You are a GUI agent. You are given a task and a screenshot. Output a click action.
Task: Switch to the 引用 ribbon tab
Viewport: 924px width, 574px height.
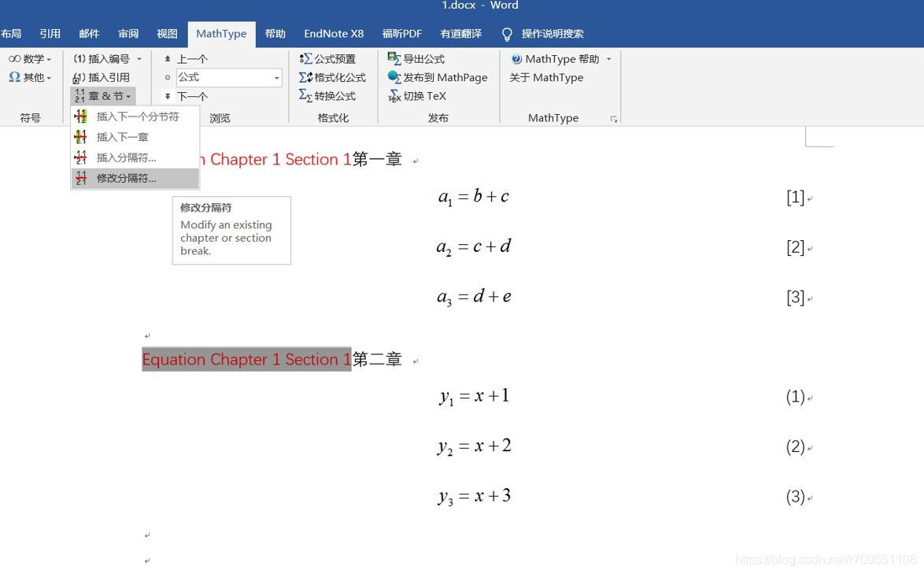click(x=50, y=34)
